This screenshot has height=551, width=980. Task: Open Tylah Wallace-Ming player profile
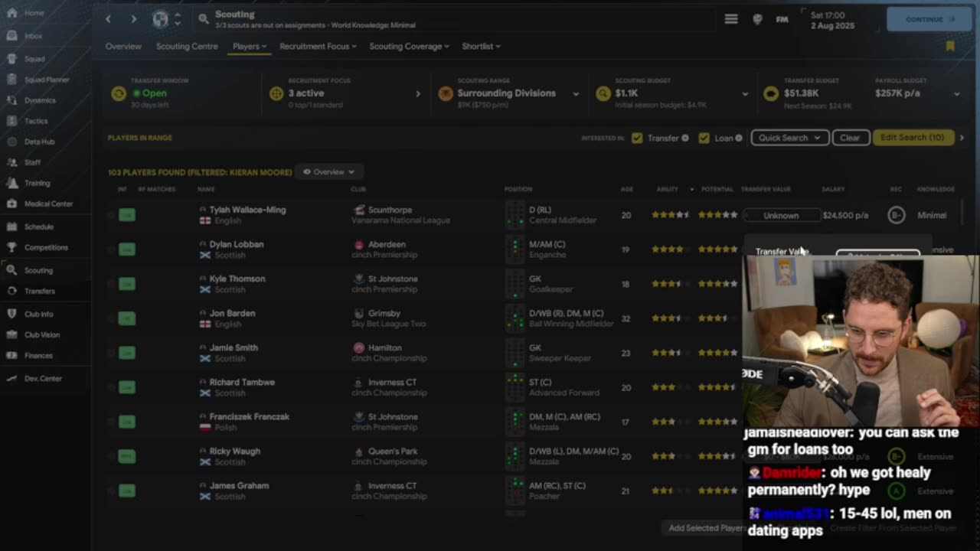pyautogui.click(x=247, y=210)
